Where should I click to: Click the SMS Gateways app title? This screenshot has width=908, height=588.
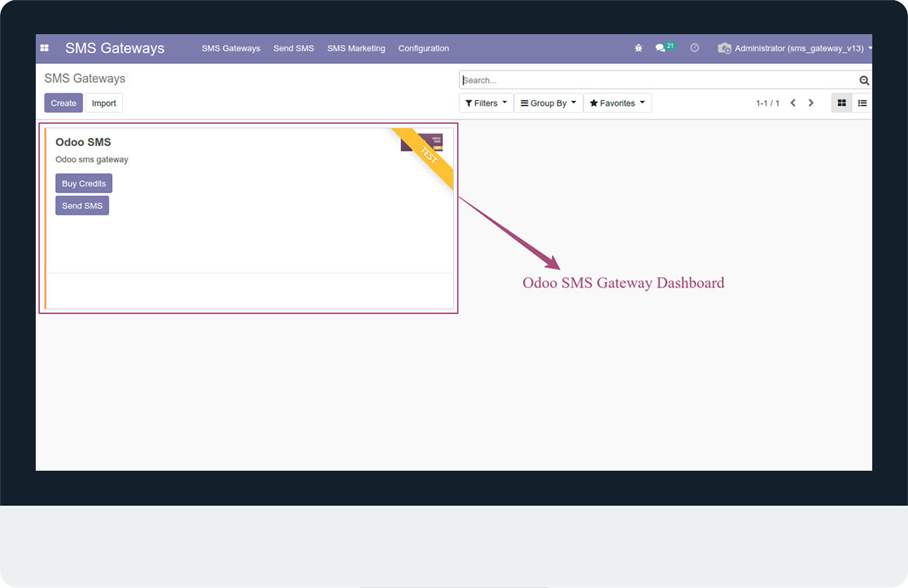click(114, 48)
